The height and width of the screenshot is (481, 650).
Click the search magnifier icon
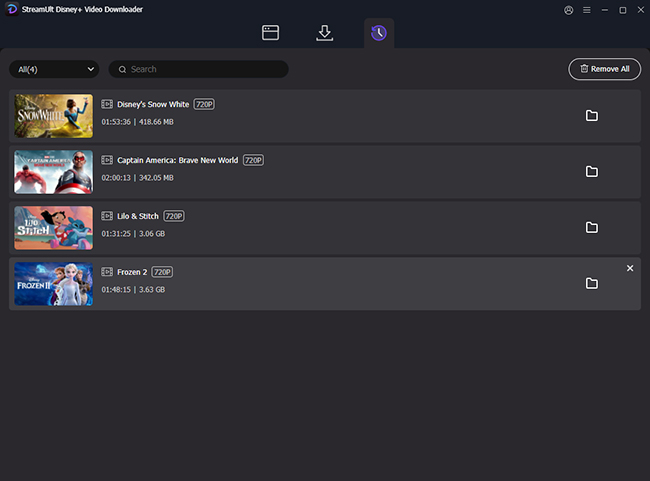pyautogui.click(x=123, y=70)
